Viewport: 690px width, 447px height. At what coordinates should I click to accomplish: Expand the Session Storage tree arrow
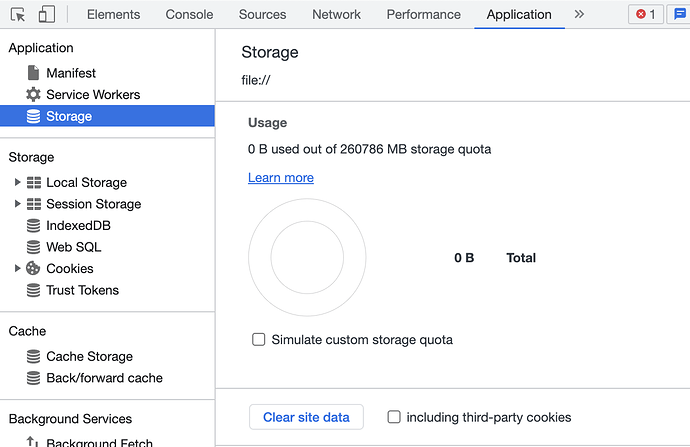click(17, 204)
